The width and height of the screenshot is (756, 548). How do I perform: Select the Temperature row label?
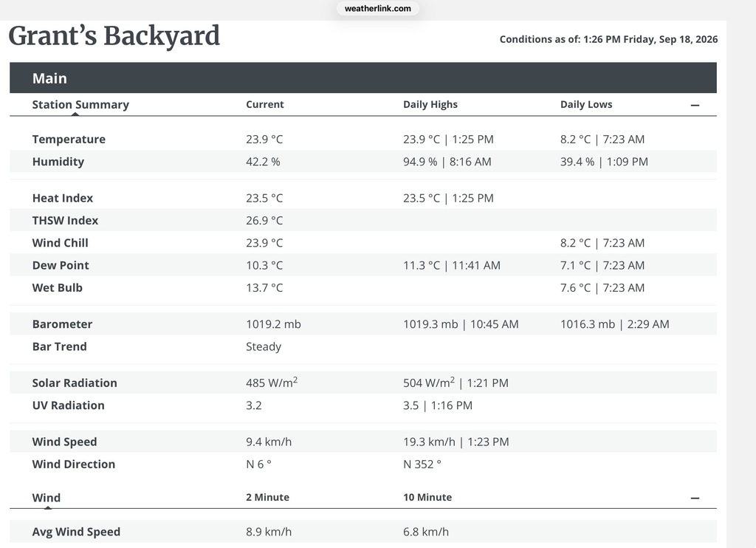click(x=69, y=140)
